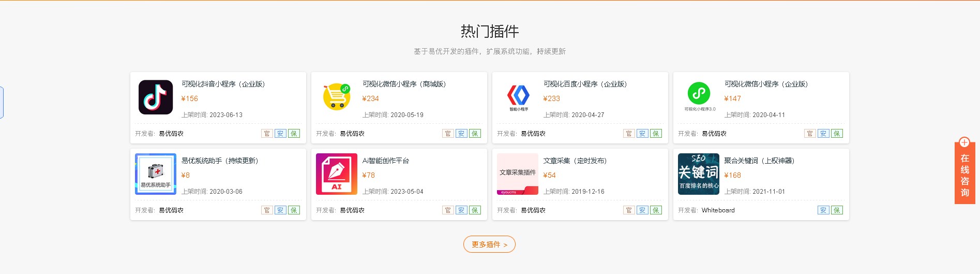Open the green WeChat mini program 3.0 icon
Image resolution: width=980 pixels, height=274 pixels.
[x=699, y=97]
